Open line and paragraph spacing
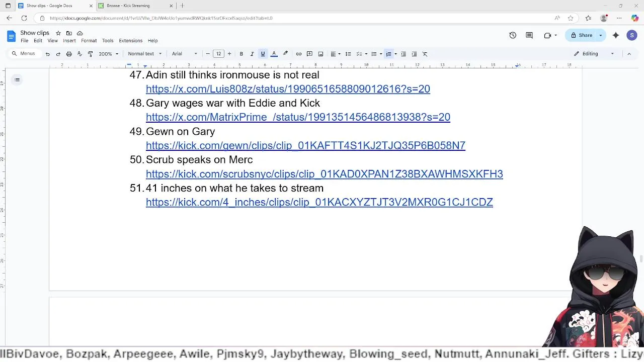644x362 pixels. coord(348,54)
